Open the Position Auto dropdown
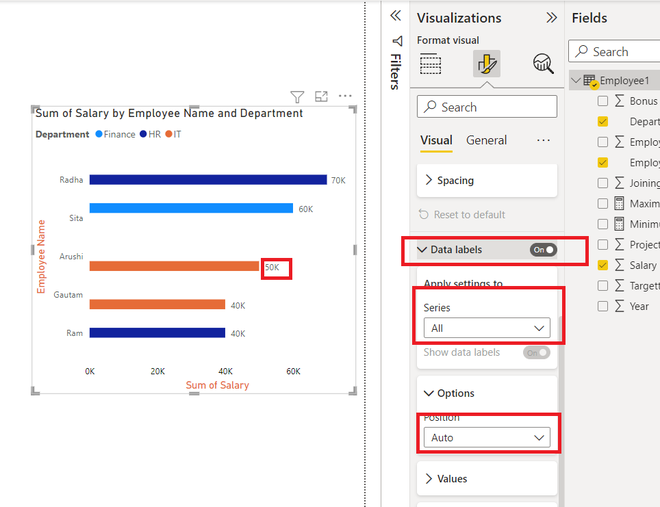This screenshot has width=660, height=507. [487, 438]
